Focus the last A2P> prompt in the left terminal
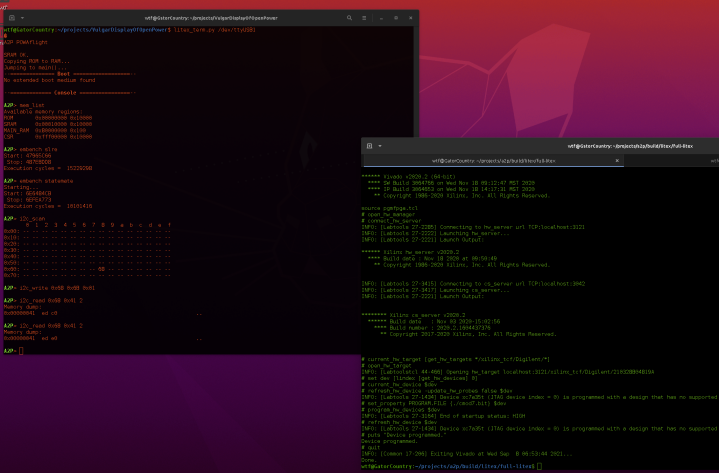The height and width of the screenshot is (473, 719). click(21, 351)
